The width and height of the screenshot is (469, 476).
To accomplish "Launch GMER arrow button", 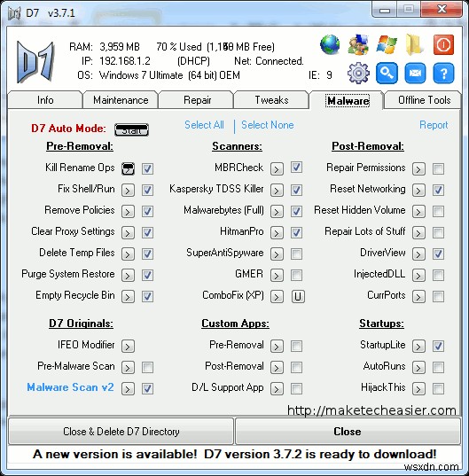I will coord(277,276).
